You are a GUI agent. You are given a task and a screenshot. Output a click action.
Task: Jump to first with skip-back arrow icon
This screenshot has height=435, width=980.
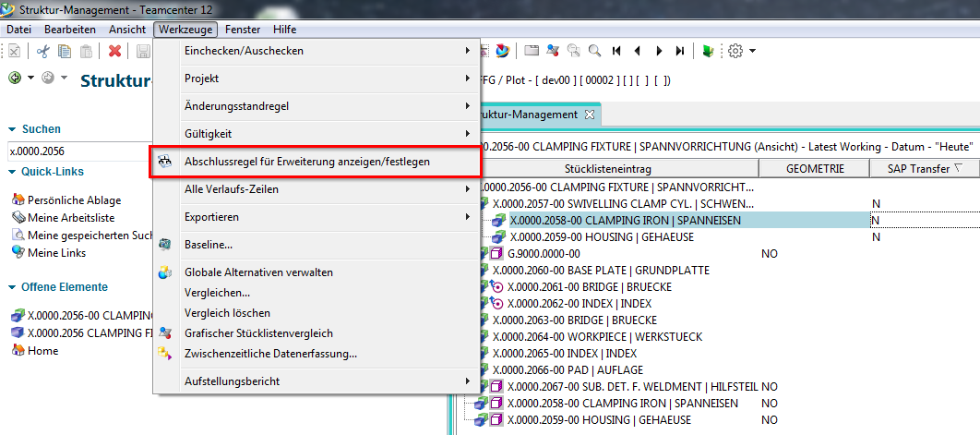pos(616,51)
